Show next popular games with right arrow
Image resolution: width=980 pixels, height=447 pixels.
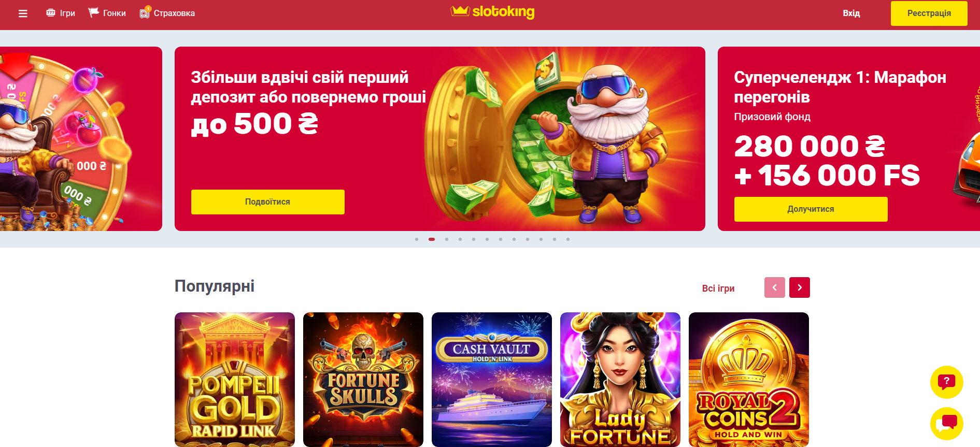coord(800,287)
